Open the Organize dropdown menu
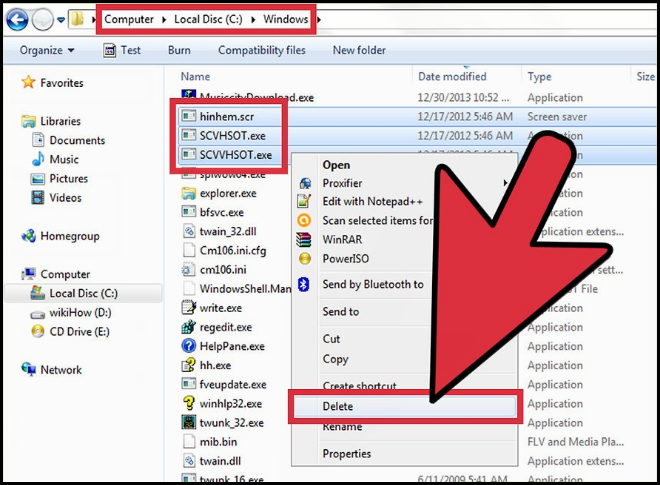The image size is (660, 485). coord(47,50)
